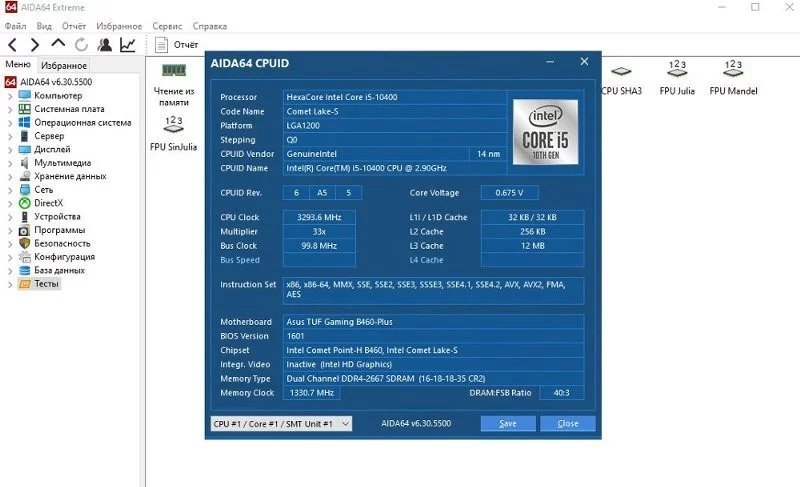Image resolution: width=800 pixels, height=487 pixels.
Task: Click the CPU Clock value 3293.6 MHz
Action: pyautogui.click(x=319, y=217)
